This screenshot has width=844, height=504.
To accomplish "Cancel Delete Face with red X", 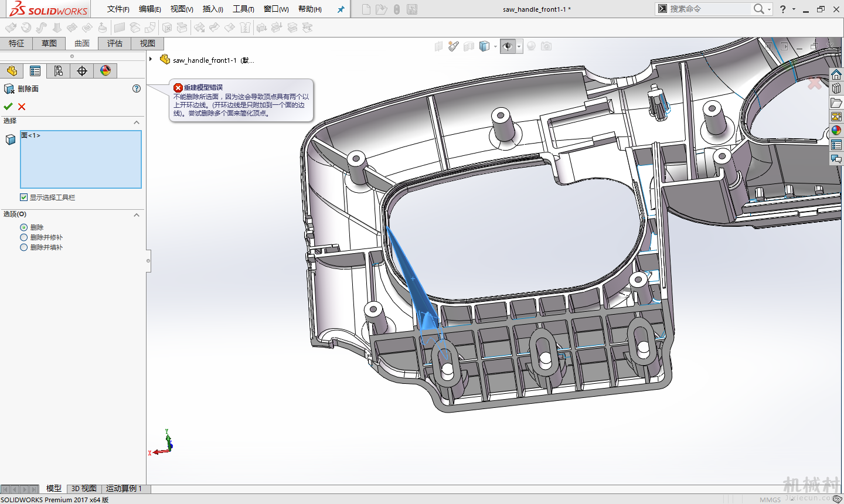I will [22, 107].
